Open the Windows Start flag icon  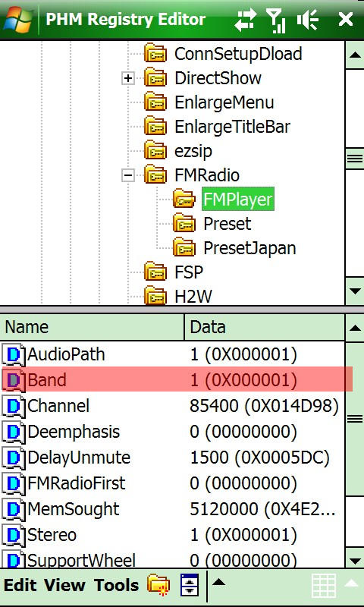click(18, 20)
